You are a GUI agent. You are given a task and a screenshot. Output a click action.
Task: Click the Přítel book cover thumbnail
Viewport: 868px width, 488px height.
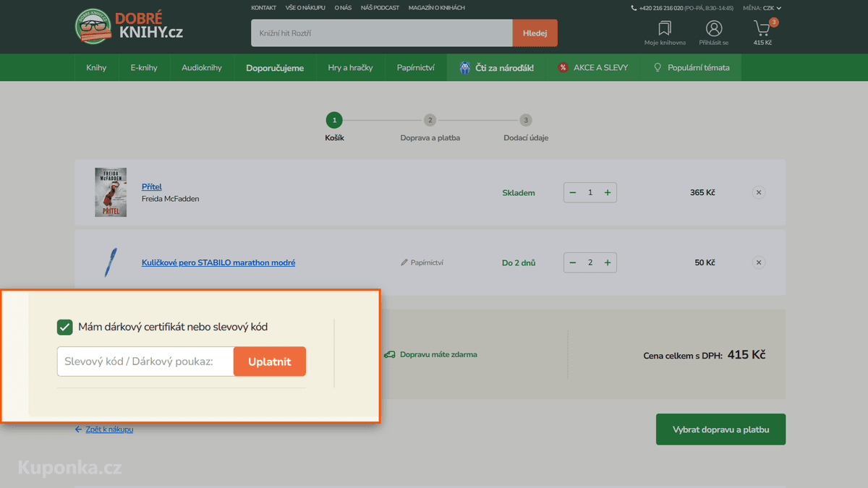(x=111, y=192)
